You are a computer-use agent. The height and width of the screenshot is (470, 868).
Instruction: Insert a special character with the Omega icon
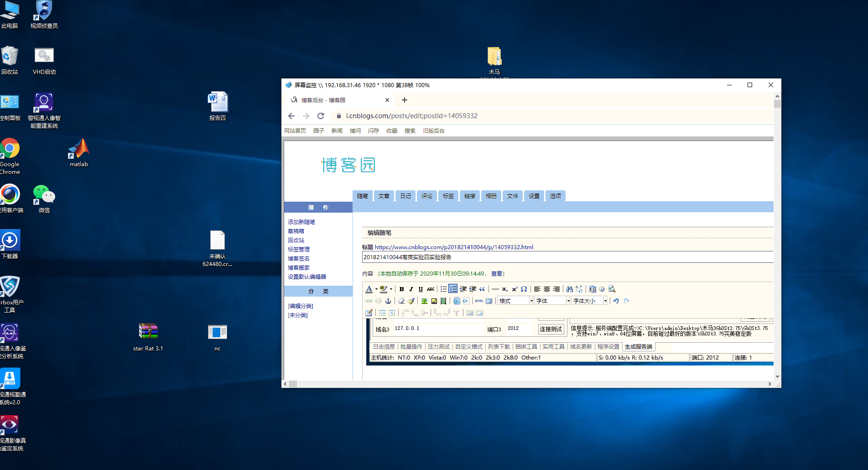tap(524, 289)
